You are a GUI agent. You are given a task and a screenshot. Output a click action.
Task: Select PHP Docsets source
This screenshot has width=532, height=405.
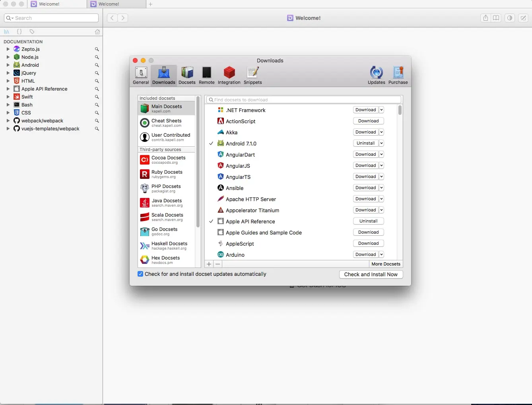(x=167, y=188)
